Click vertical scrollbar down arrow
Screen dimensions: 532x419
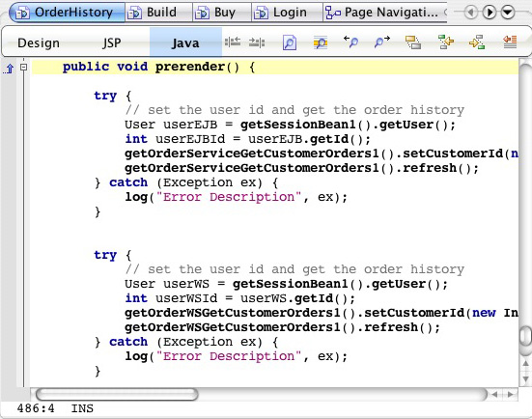pos(525,378)
